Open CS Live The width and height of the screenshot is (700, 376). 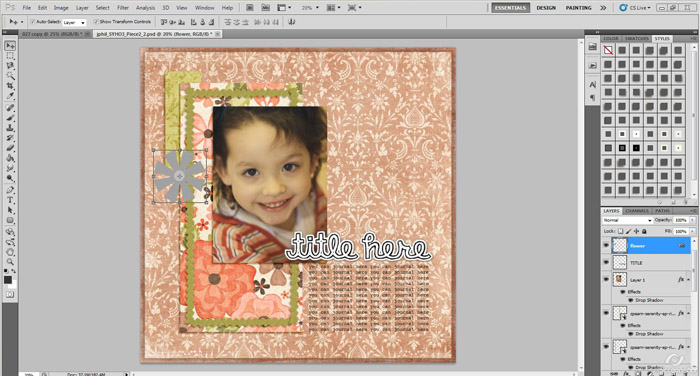point(635,8)
